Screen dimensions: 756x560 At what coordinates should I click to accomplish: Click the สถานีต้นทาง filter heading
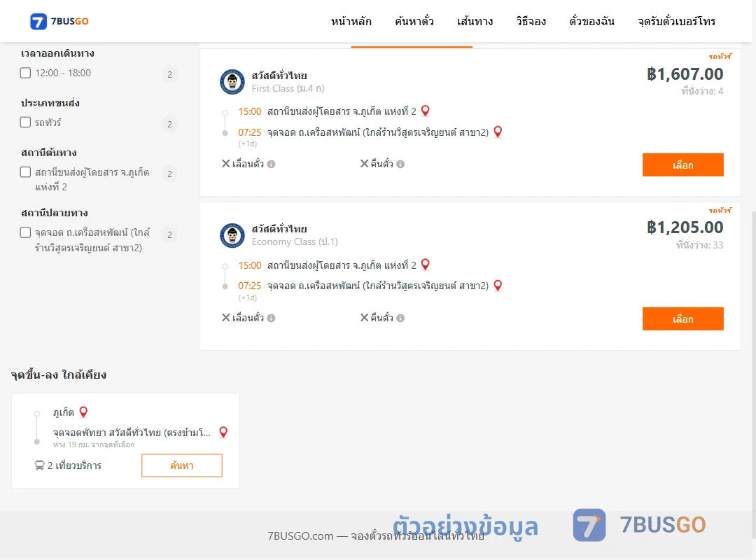pyautogui.click(x=49, y=153)
